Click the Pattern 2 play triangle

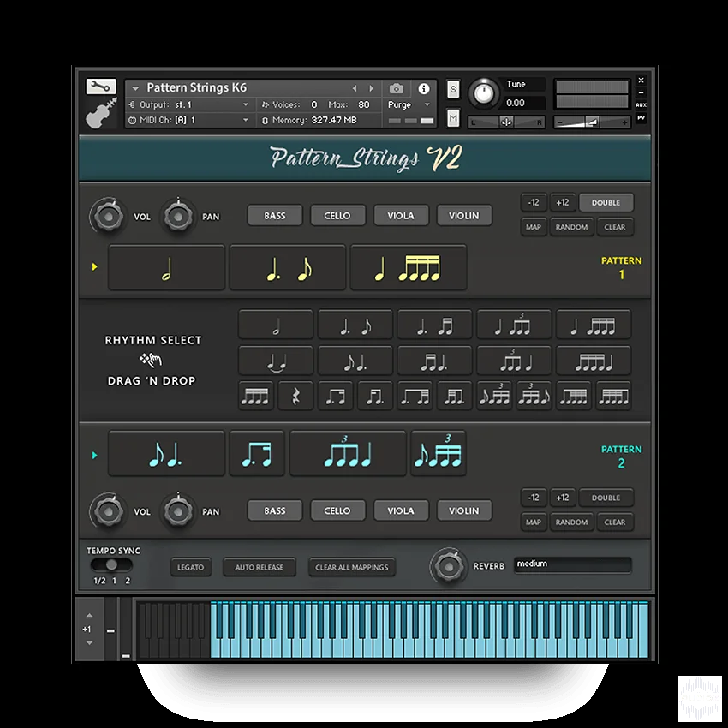95,456
